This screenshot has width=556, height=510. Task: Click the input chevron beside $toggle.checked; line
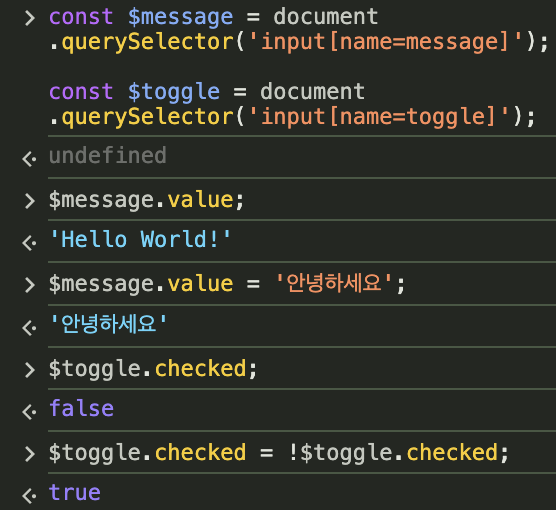click(30, 370)
